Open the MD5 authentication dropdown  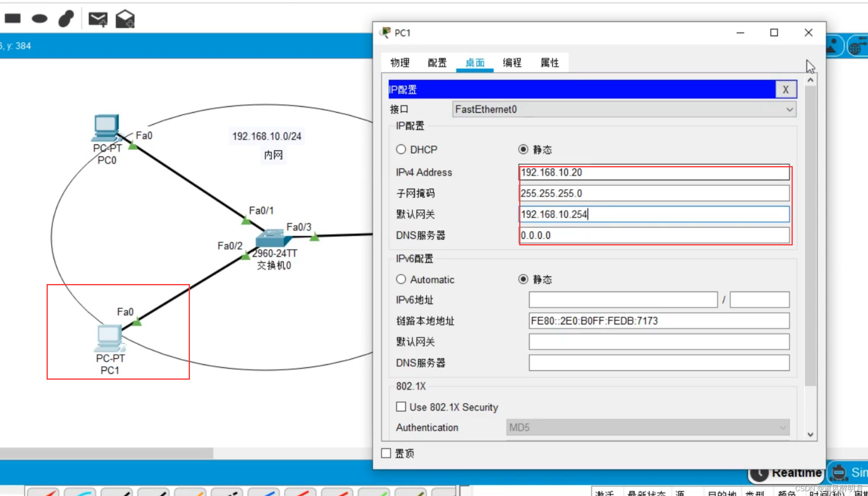pos(647,427)
